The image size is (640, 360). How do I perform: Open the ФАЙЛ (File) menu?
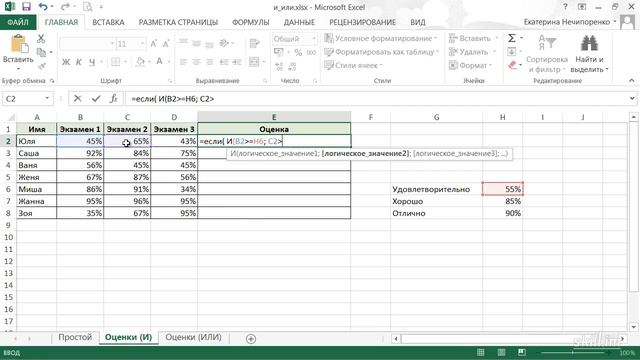coord(18,22)
